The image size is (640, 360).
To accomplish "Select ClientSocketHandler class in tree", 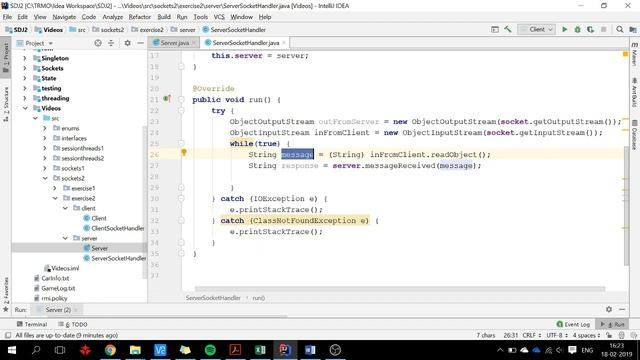I will click(x=113, y=228).
